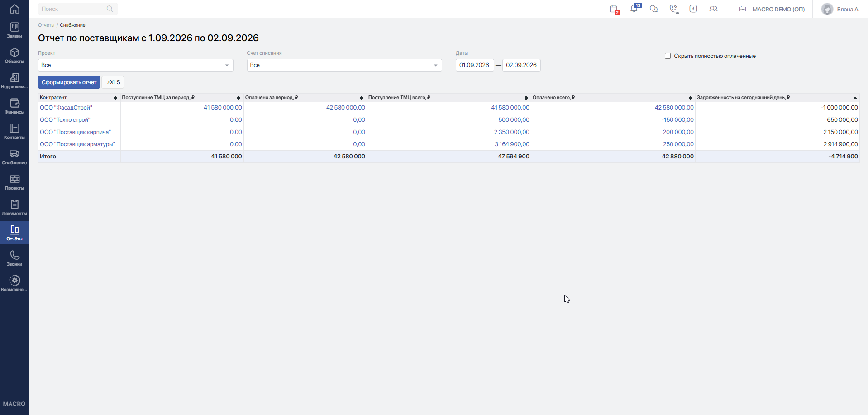Click the start date field 01.09.2026
868x415 pixels.
[474, 65]
